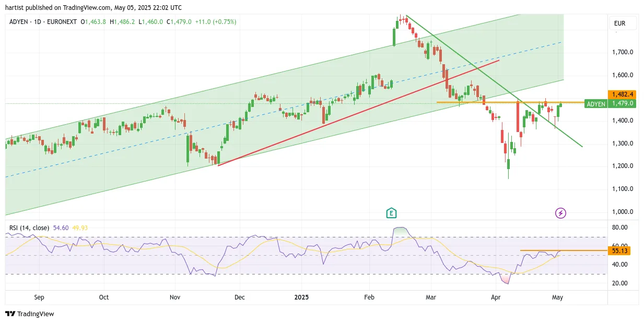Select the blue dashed channel midline
This screenshot has height=323, width=644.
point(284,110)
